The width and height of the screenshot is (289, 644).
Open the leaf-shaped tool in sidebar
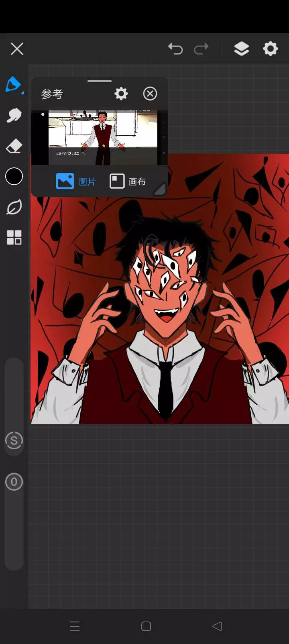pos(14,207)
